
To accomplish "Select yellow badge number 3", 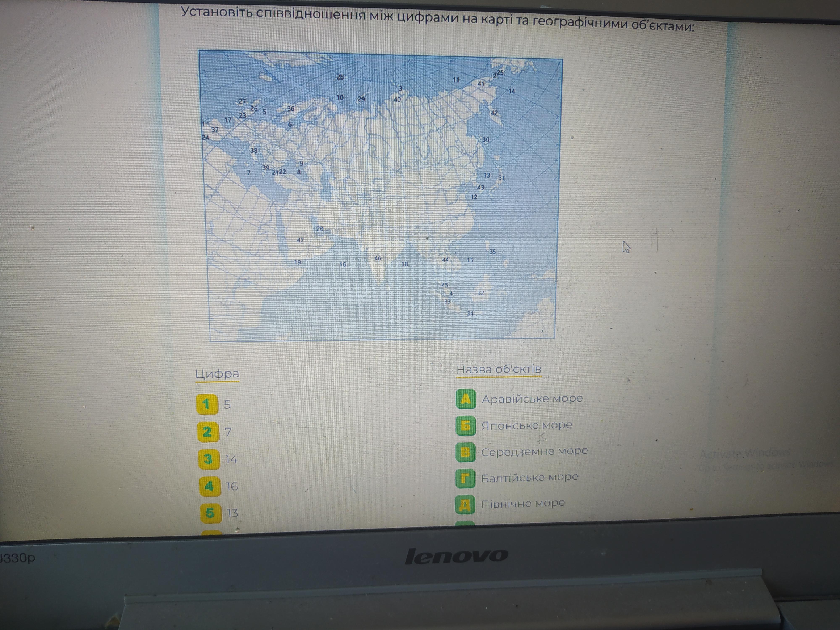I will click(209, 459).
